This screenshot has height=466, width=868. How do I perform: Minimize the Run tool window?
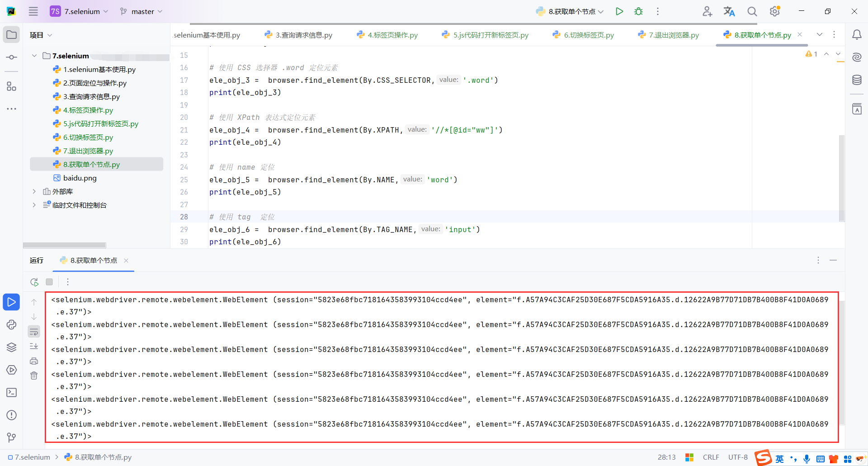833,260
